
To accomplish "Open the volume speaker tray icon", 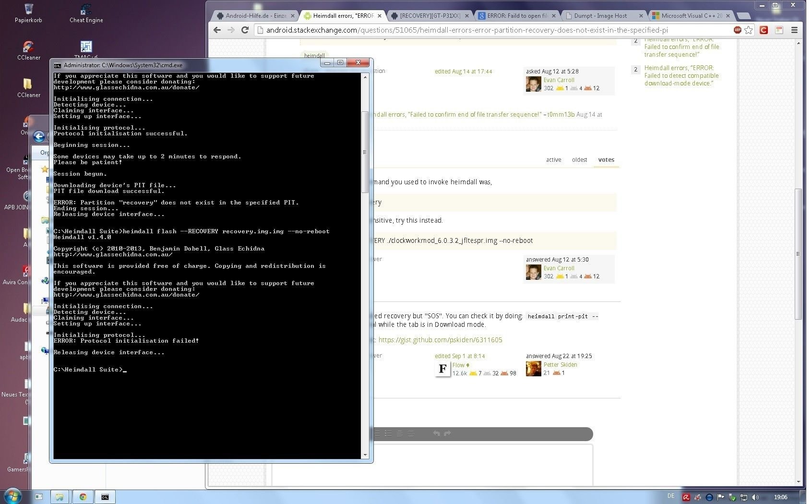I will click(755, 497).
